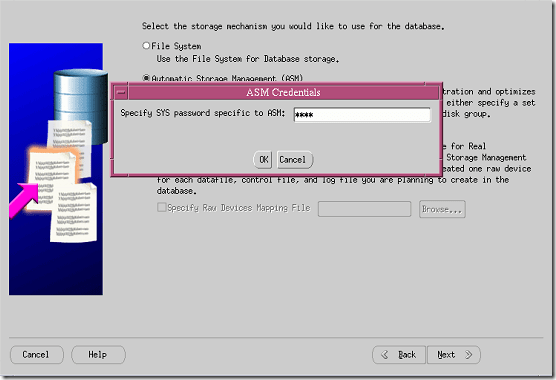Screen dimensions: 556x380
Task: Open Help for this wizard step
Action: (98, 354)
